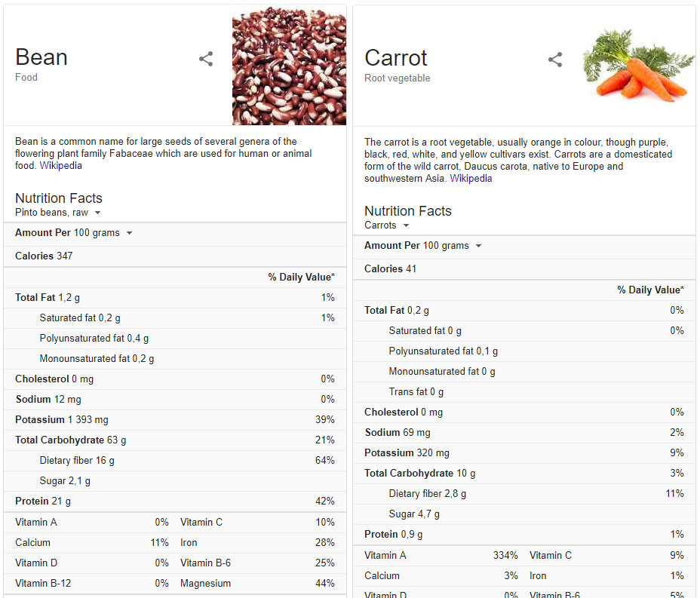The height and width of the screenshot is (598, 700).
Task: Click the Magnesium 44% entry
Action: (257, 583)
